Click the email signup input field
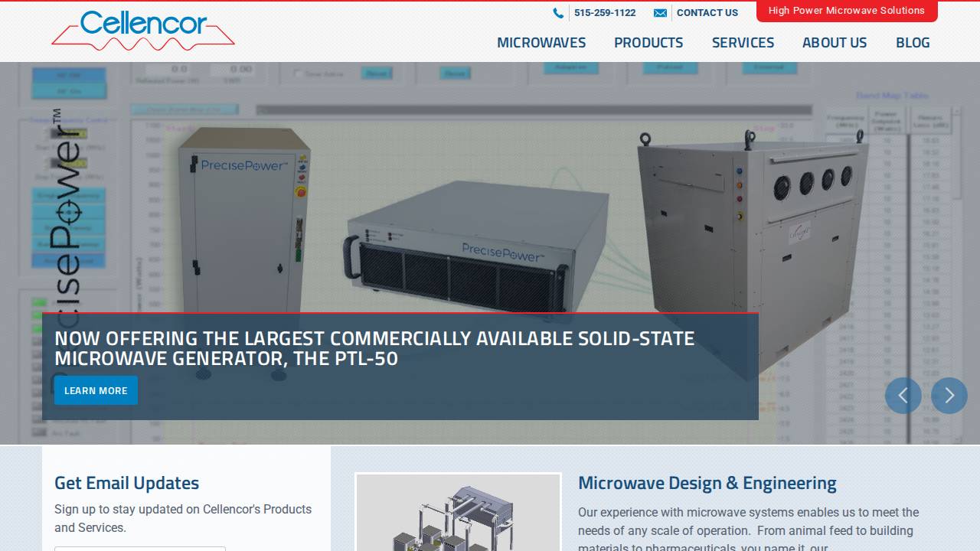 tap(140, 549)
